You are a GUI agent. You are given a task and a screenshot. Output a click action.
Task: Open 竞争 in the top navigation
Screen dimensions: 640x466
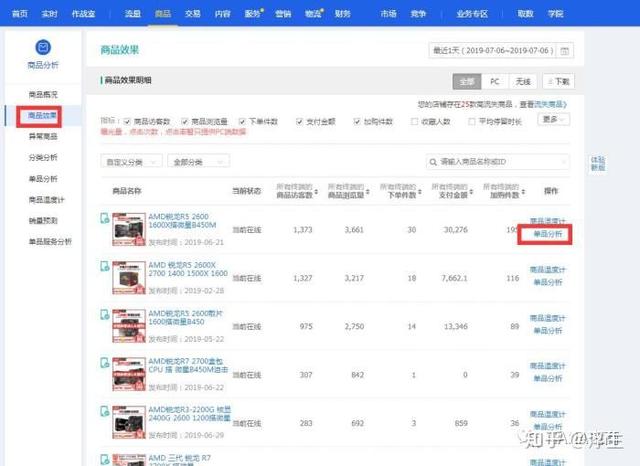tap(418, 14)
